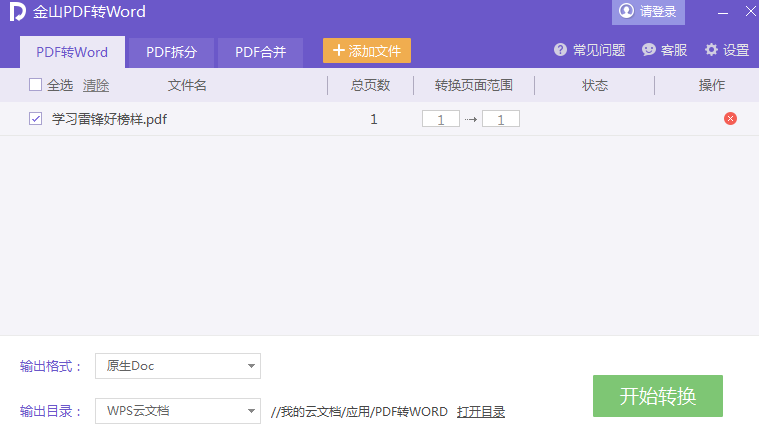The image size is (759, 435).
Task: Click the end page range input field
Action: click(x=501, y=120)
